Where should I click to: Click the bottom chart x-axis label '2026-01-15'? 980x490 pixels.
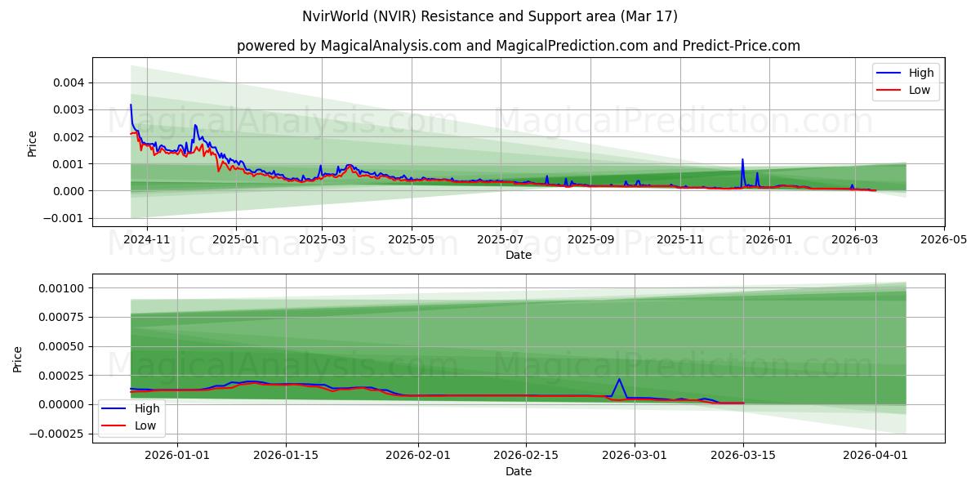coord(286,456)
